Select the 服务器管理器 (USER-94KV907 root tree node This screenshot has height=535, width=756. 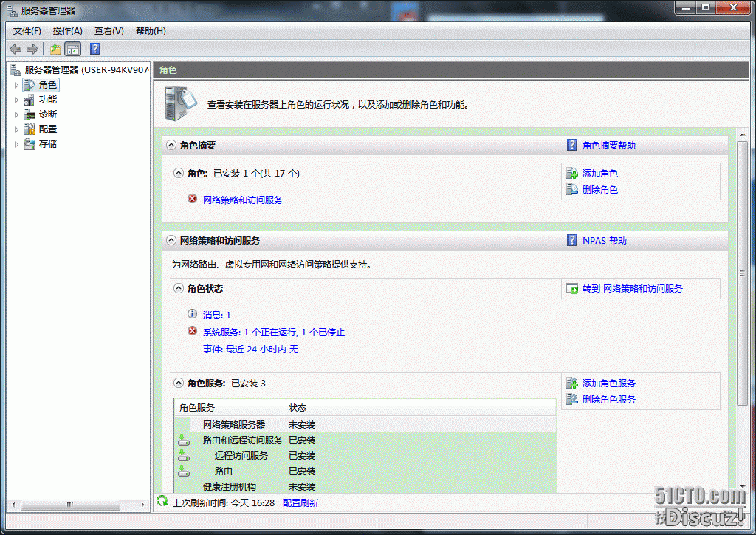tap(86, 70)
